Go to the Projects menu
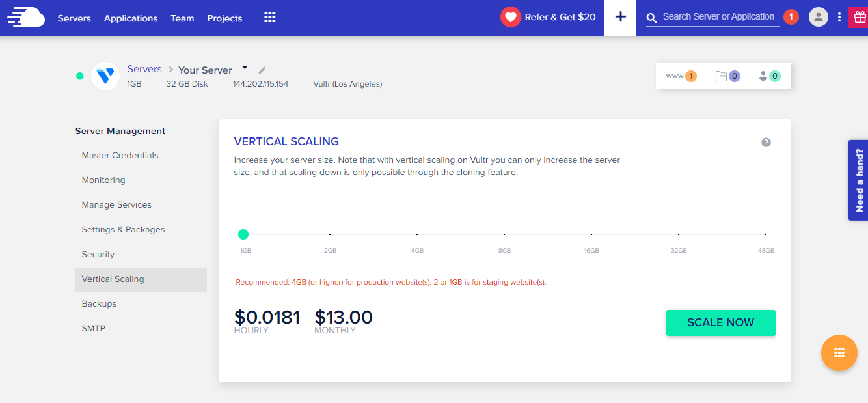Image resolution: width=868 pixels, height=403 pixels. coord(224,18)
